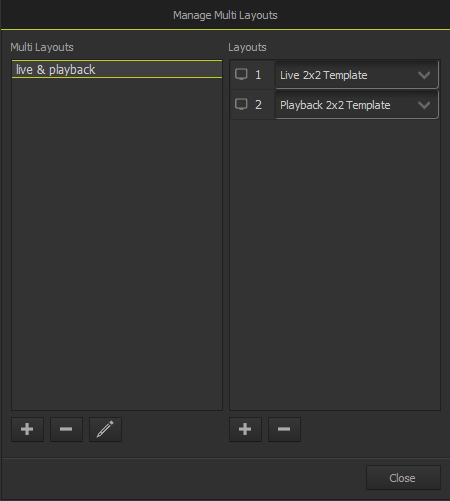Open the Playback 2x2 Template dropdown

[x=356, y=105]
